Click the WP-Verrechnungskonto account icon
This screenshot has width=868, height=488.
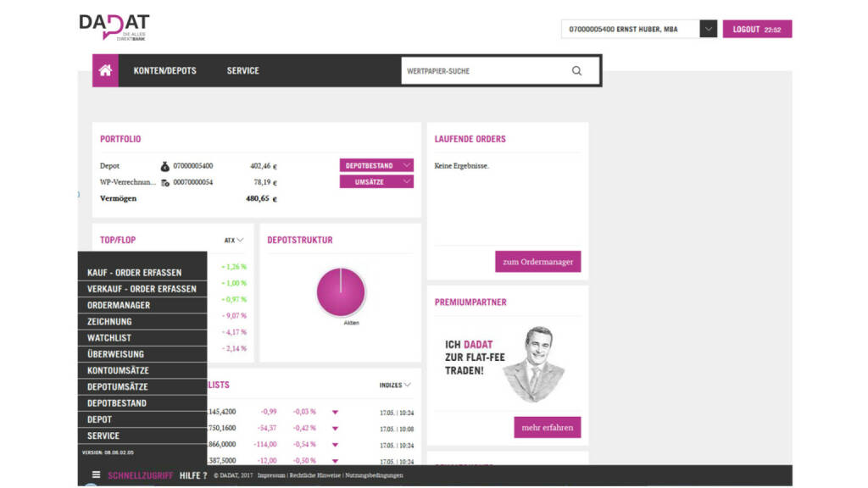[x=165, y=182]
